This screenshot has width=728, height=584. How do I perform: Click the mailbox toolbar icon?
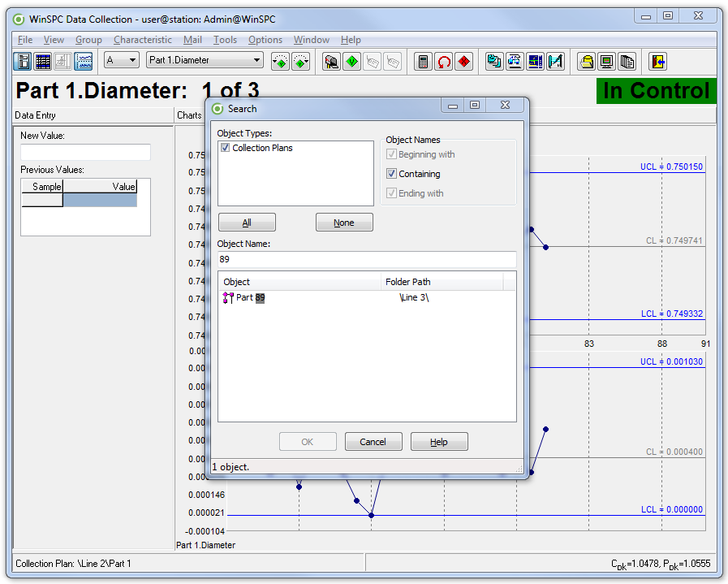[331, 62]
